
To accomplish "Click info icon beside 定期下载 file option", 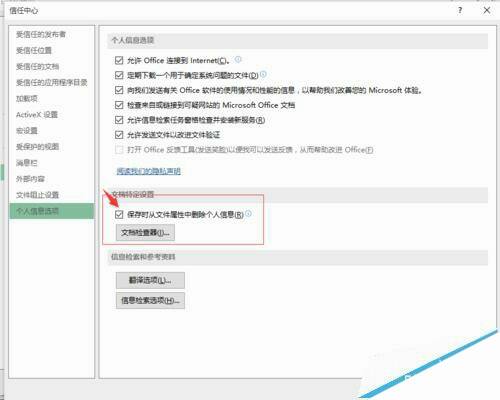I will click(263, 74).
